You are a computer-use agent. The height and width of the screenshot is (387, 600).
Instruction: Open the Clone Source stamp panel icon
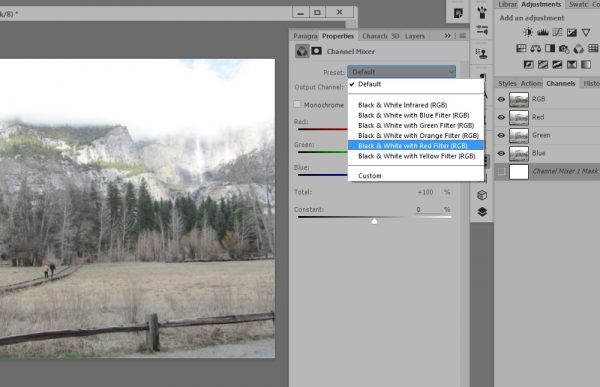[481, 53]
